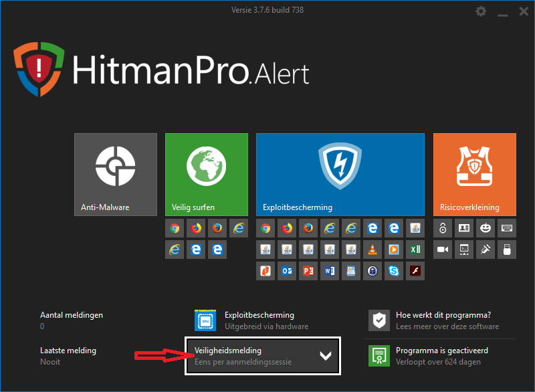Select the VLC media player cone icon
Screen dimensions: 535x392
[x=372, y=250]
